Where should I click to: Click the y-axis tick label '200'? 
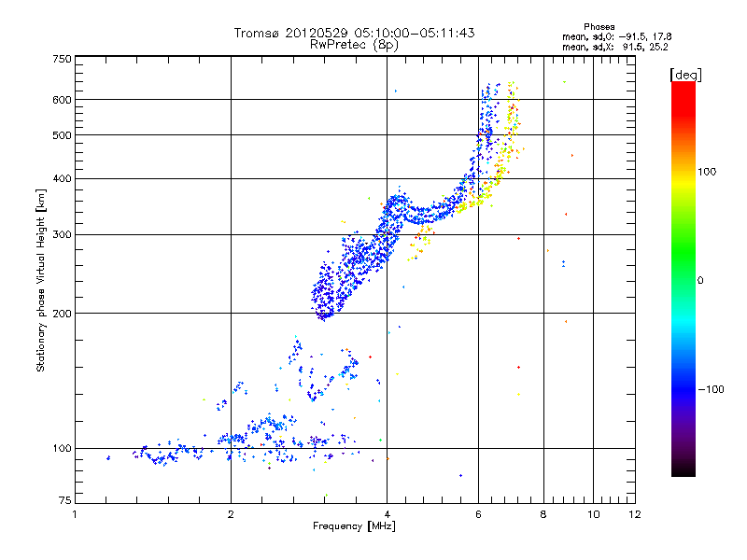62,314
